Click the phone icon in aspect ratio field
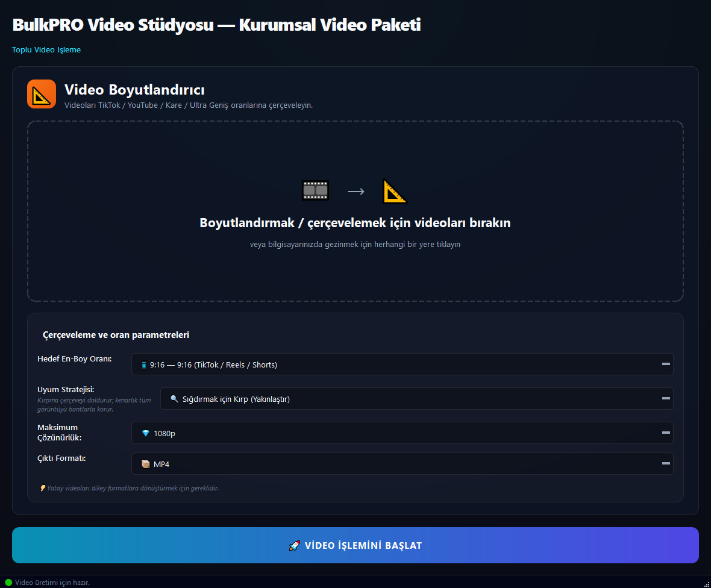Viewport: 711px width, 588px height. pos(144,364)
